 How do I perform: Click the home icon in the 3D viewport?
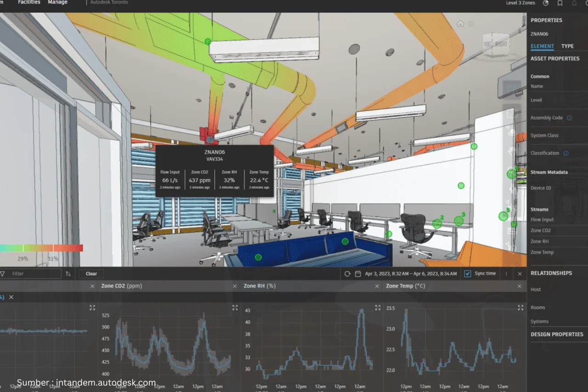(460, 23)
